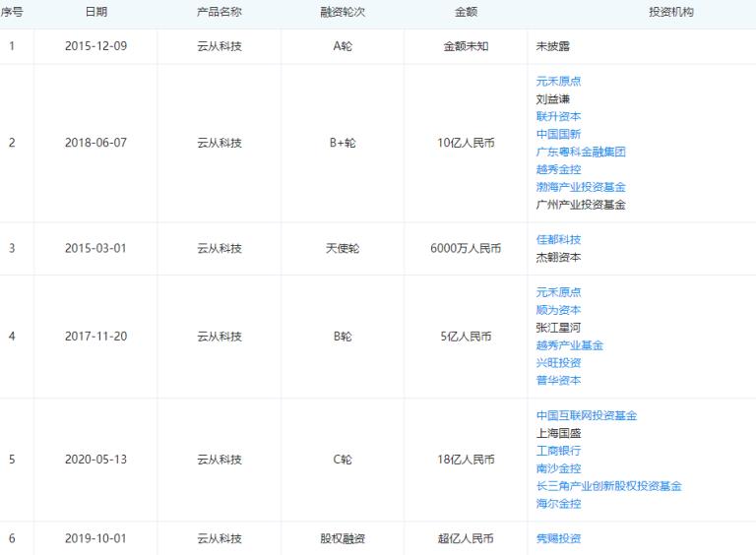Click the 海尔金控 link

pyautogui.click(x=558, y=504)
